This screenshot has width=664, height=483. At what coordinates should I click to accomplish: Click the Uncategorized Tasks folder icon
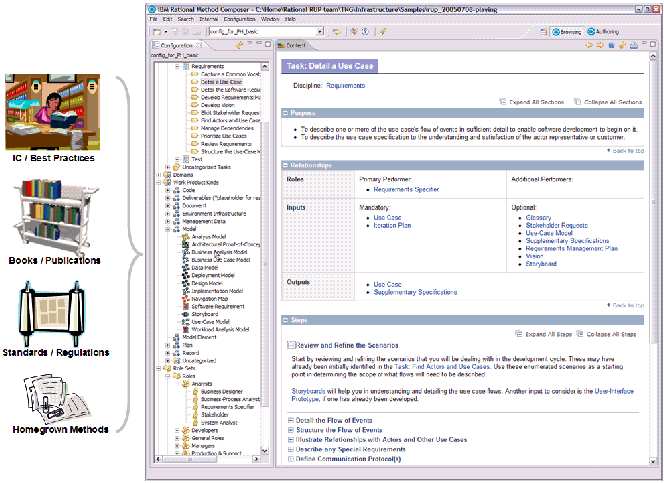177,167
